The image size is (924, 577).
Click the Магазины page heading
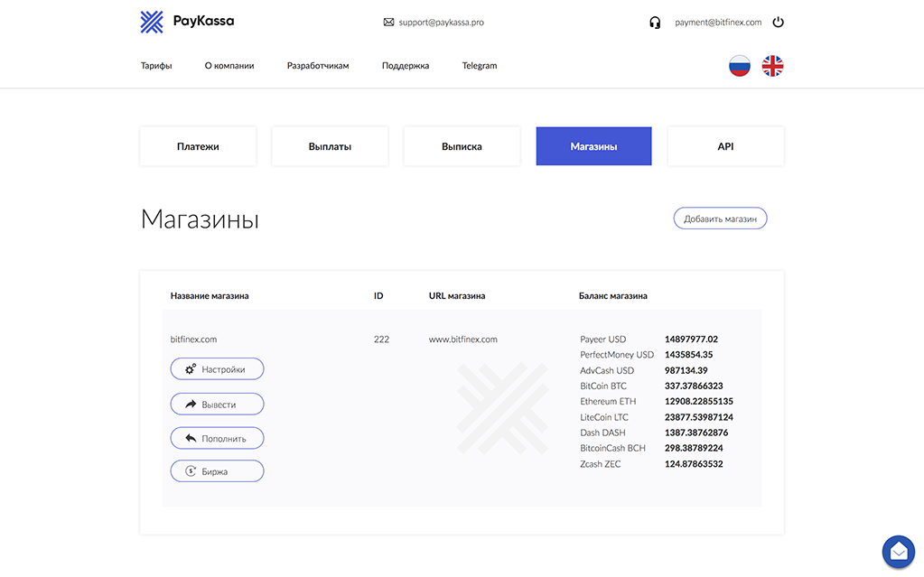200,219
